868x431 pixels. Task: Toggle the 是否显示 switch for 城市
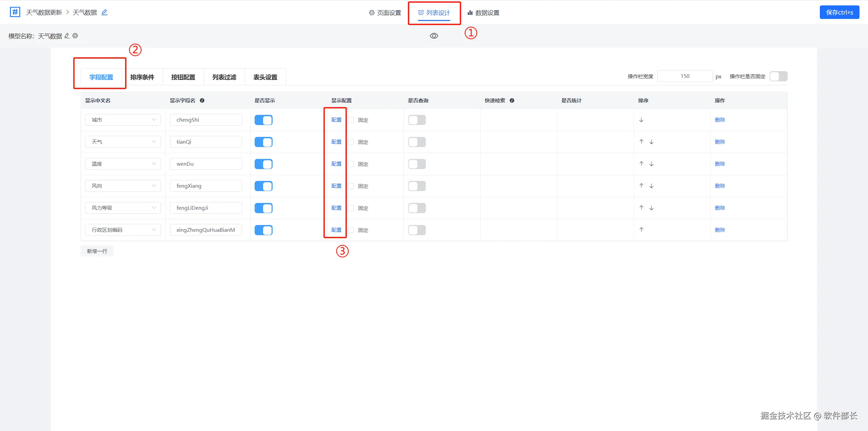[x=263, y=120]
